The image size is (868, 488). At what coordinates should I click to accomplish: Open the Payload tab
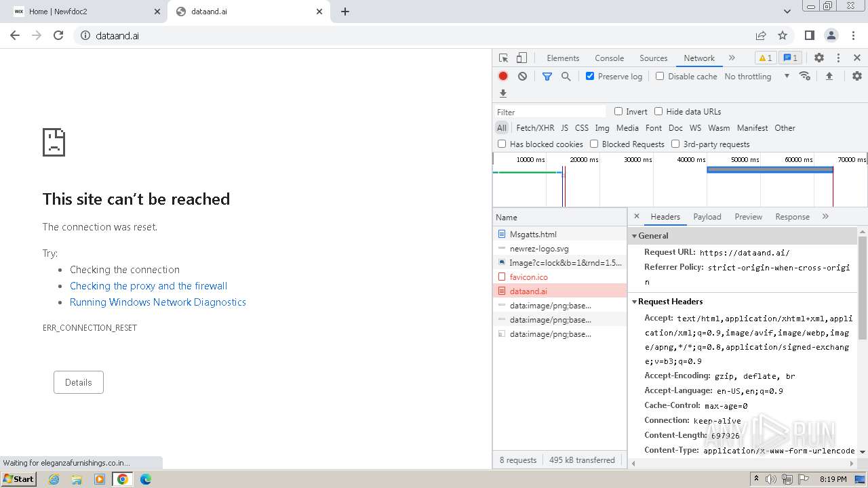click(707, 217)
